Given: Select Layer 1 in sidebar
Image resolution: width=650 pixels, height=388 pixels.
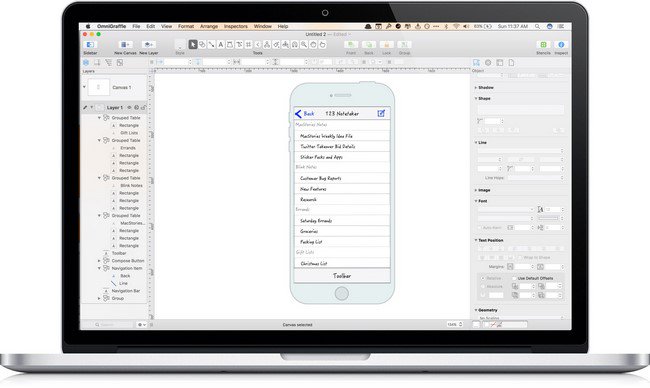Looking at the screenshot, I should [x=115, y=108].
